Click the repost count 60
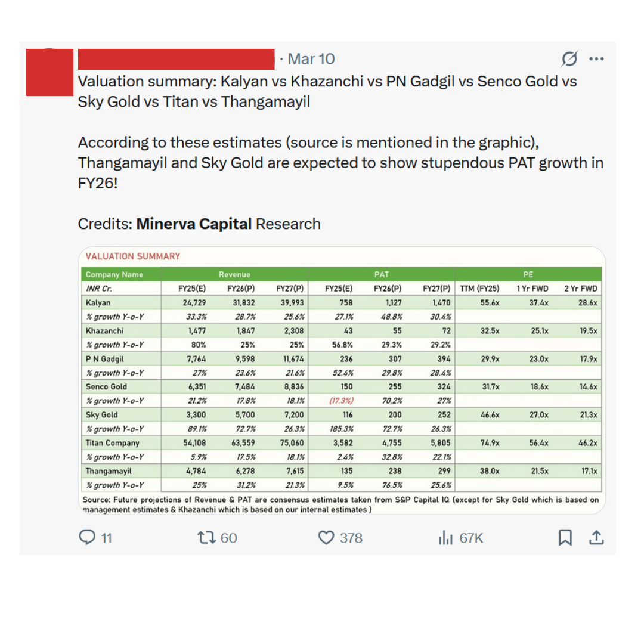The image size is (644, 644). 228,538
